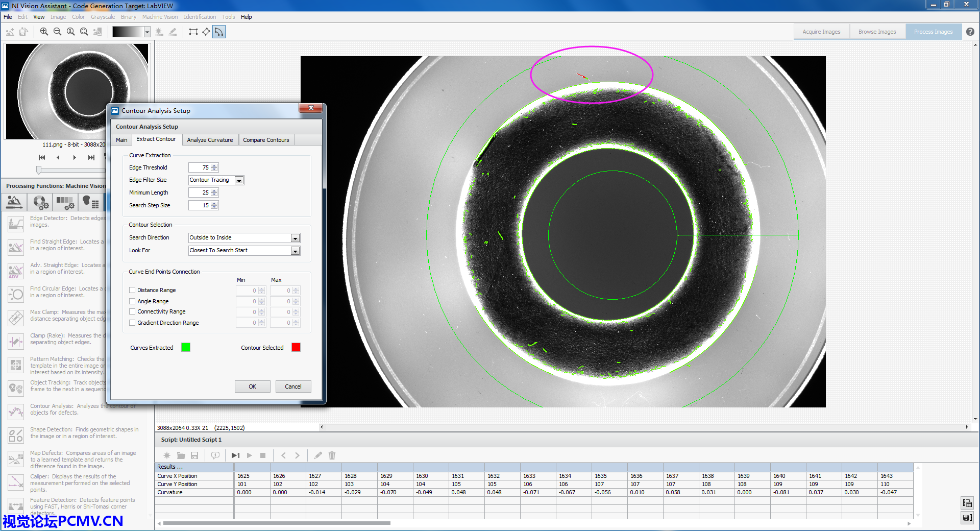
Task: Select the rectangle ROI tool
Action: pos(193,32)
